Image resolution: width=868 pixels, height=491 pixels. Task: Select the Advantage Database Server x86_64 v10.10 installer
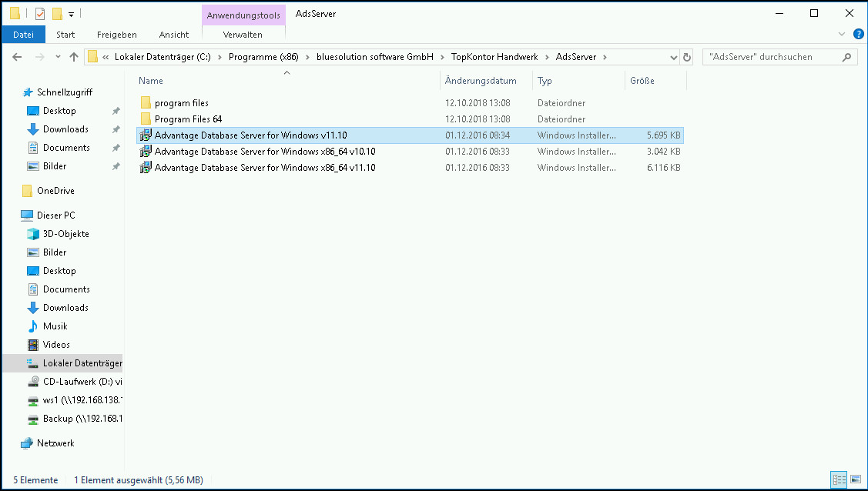click(x=264, y=152)
